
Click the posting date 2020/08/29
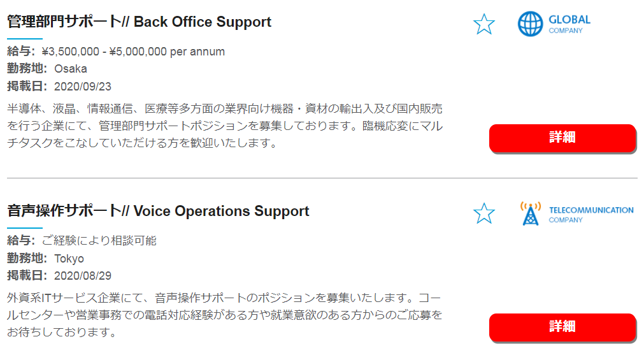coord(83,276)
